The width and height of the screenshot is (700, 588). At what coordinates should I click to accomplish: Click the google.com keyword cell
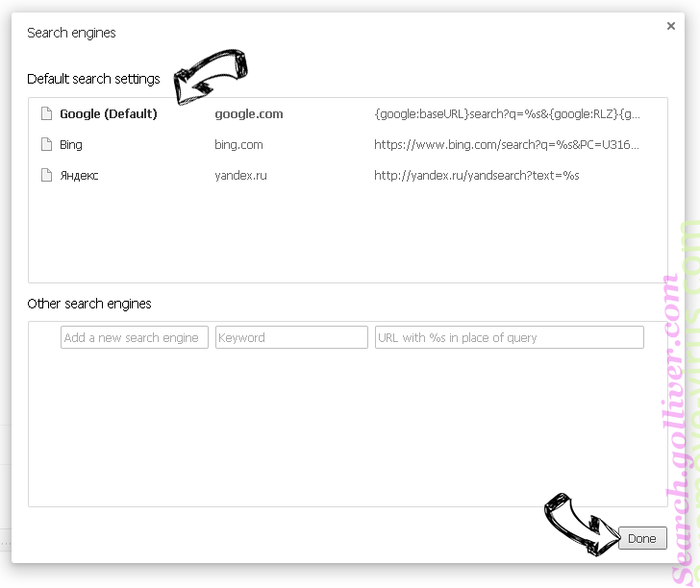[248, 113]
